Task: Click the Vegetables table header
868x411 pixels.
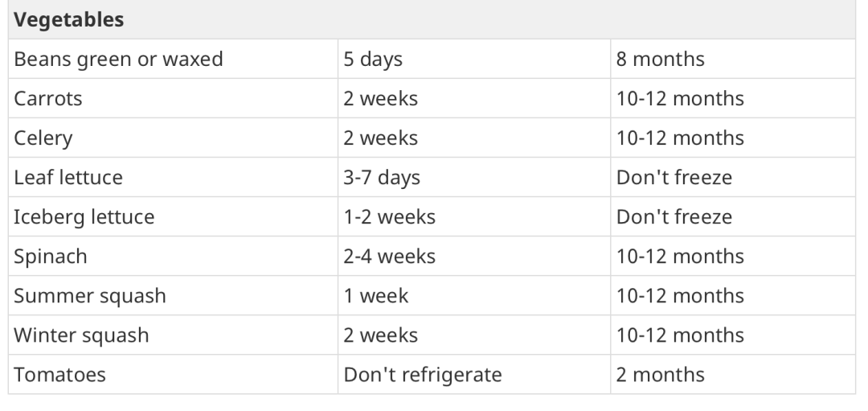Action: click(x=69, y=20)
